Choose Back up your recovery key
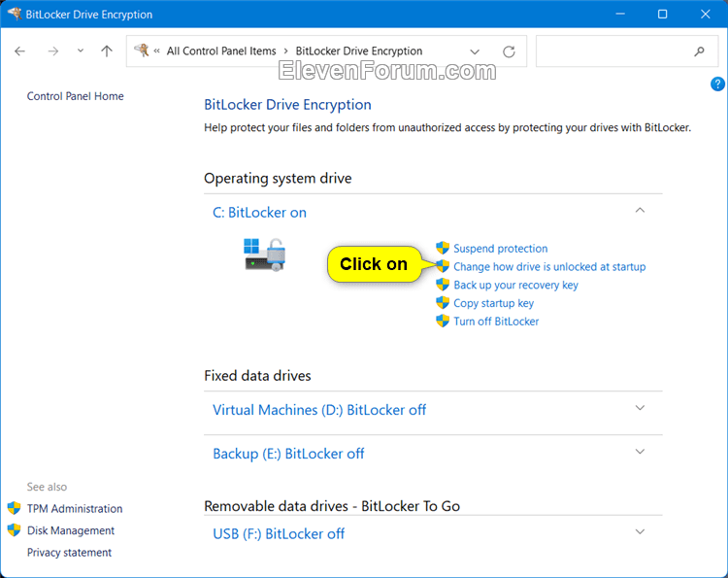This screenshot has height=578, width=728. pyautogui.click(x=515, y=285)
